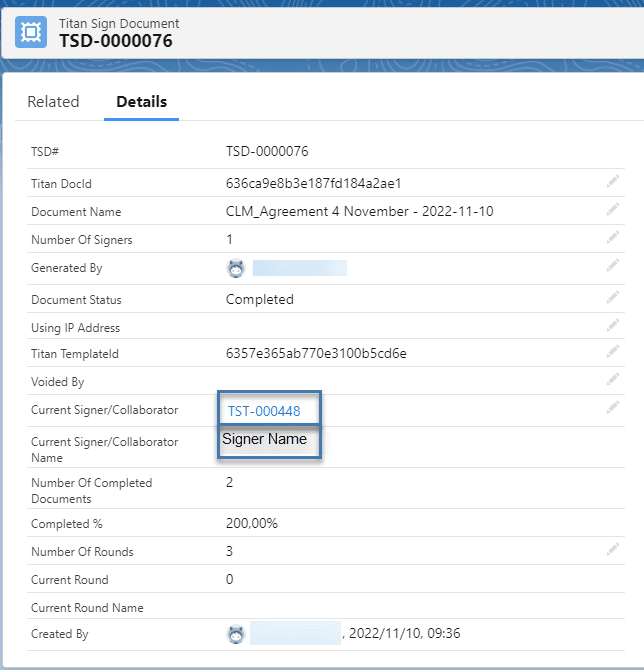This screenshot has width=644, height=670.
Task: Click the Voided By edit pencil
Action: pos(612,380)
